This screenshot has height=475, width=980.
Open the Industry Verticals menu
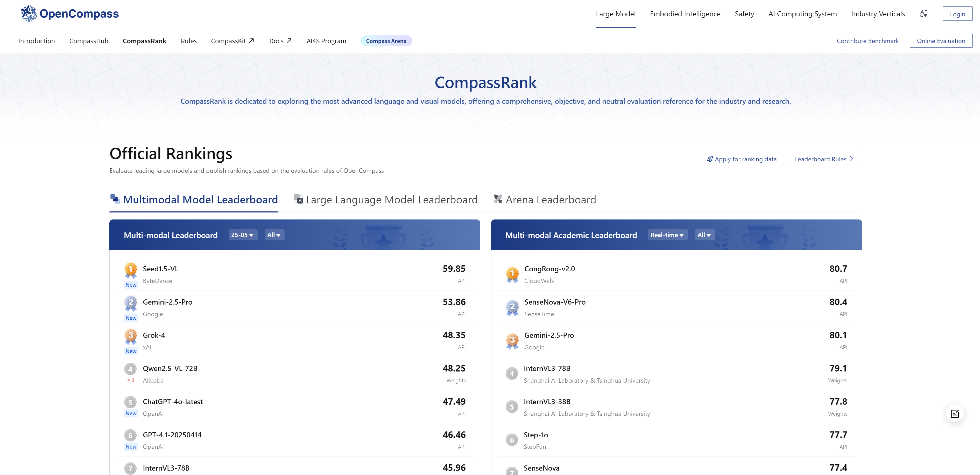[878, 14]
